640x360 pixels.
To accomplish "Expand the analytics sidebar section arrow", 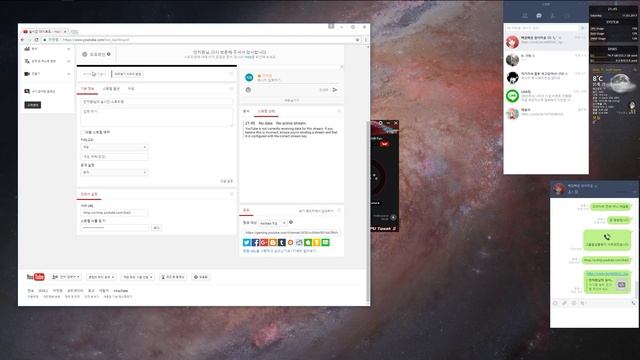I will pos(69,49).
